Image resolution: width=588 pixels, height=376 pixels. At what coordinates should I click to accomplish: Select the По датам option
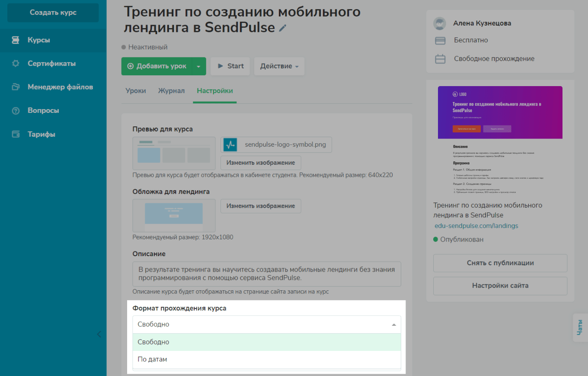coord(152,359)
